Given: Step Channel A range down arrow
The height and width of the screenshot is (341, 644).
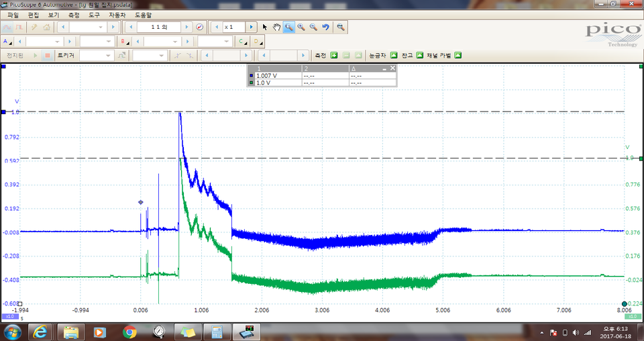Looking at the screenshot, I should [19, 42].
